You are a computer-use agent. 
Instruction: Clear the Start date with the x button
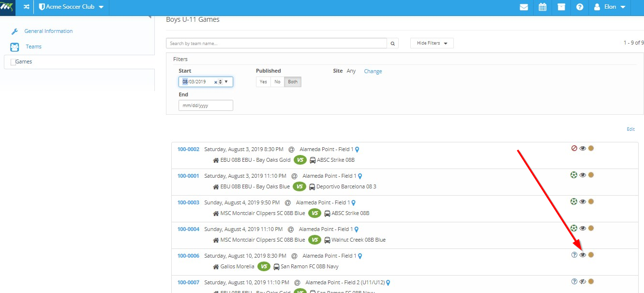point(216,82)
